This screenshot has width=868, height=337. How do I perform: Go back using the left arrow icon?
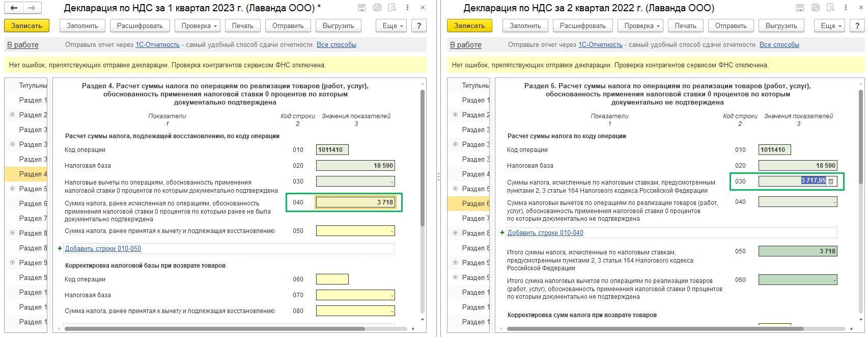[14, 8]
